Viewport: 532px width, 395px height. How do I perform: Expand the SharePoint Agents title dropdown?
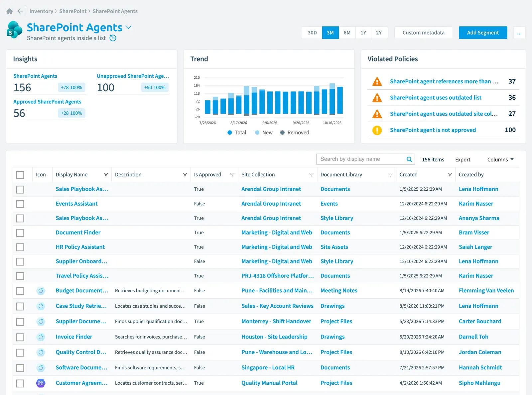pos(128,27)
